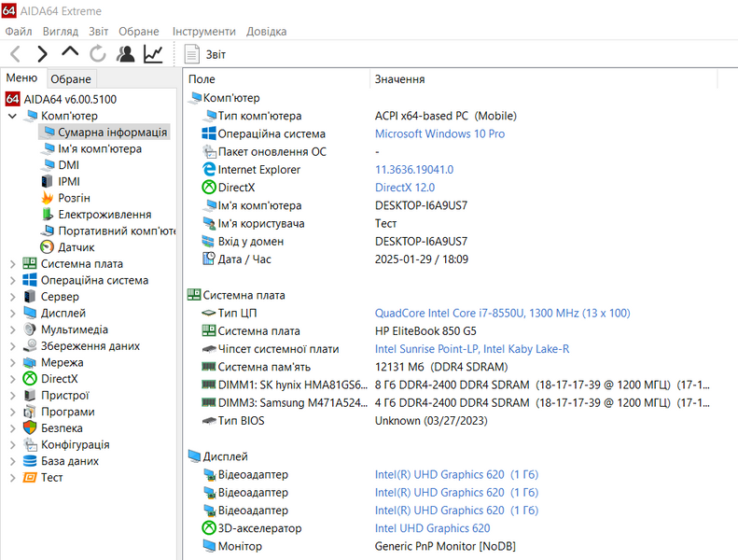Open the Вигляд menu

coord(61,32)
